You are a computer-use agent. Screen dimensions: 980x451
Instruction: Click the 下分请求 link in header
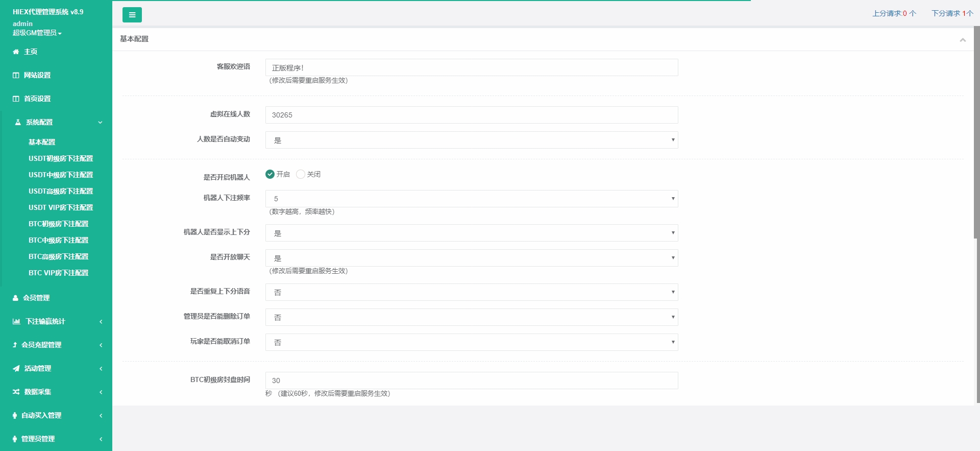[x=952, y=13]
